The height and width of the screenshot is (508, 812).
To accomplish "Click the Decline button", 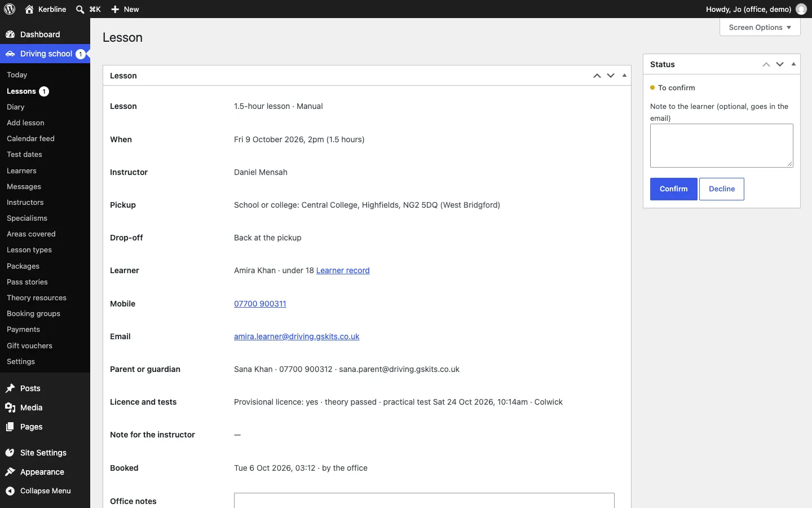I will 722,189.
